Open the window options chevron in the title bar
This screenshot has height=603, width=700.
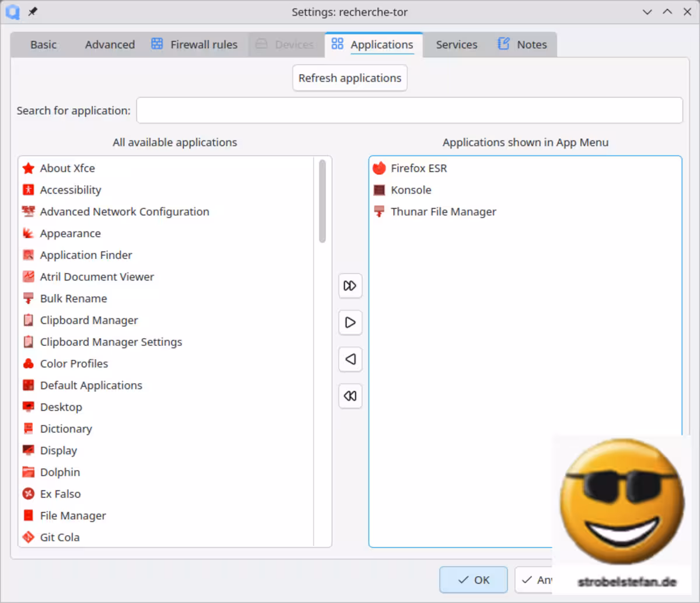(647, 12)
